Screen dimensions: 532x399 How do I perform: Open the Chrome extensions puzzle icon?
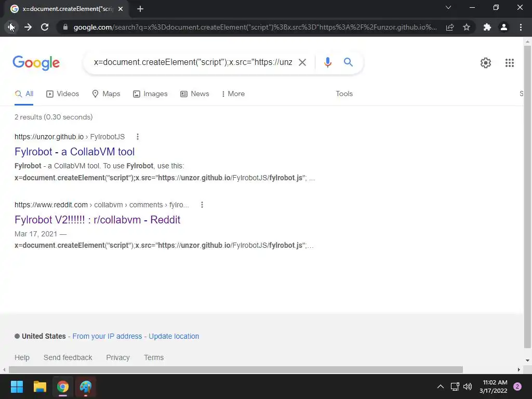pos(487,27)
